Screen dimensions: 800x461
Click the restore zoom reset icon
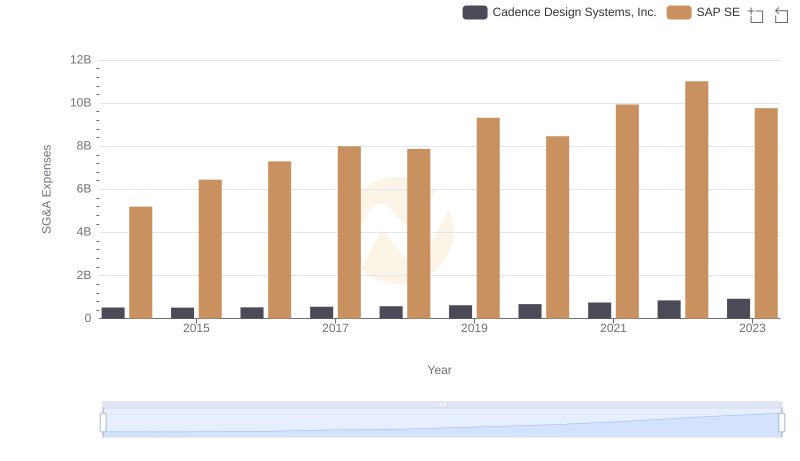(781, 15)
